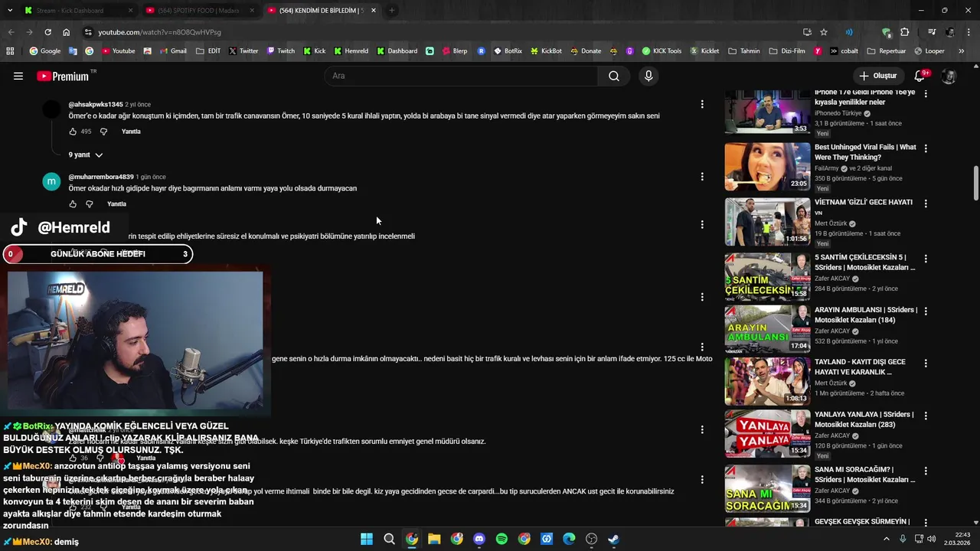Reply via Yanıtla on @muharrembora4839 comment
The image size is (980, 551).
coord(116,204)
